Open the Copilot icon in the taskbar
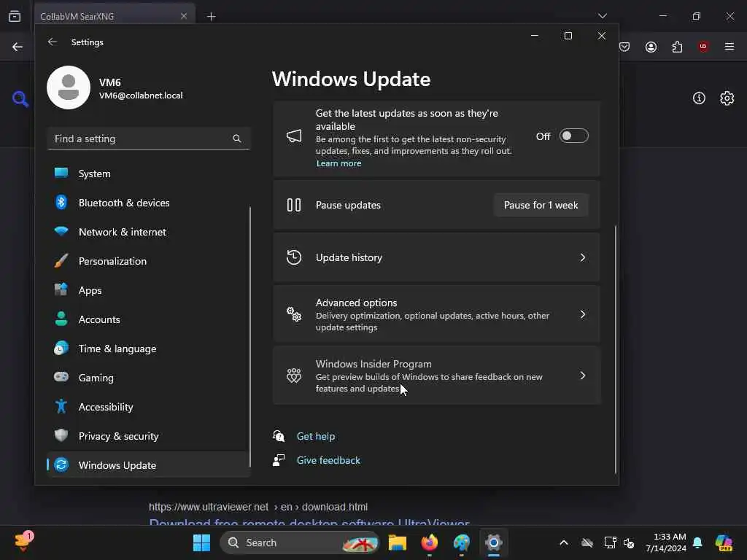Screen dimensions: 747x560 (724, 542)
